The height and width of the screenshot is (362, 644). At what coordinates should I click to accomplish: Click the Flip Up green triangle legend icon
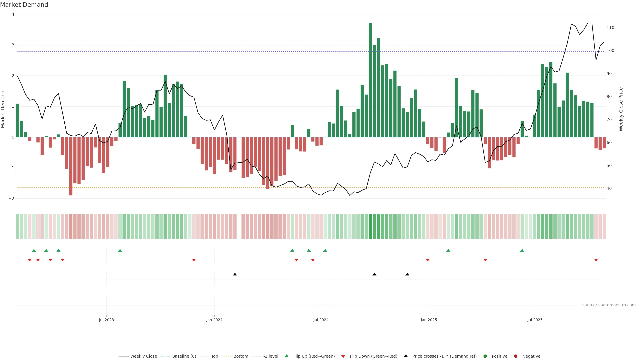(286, 356)
